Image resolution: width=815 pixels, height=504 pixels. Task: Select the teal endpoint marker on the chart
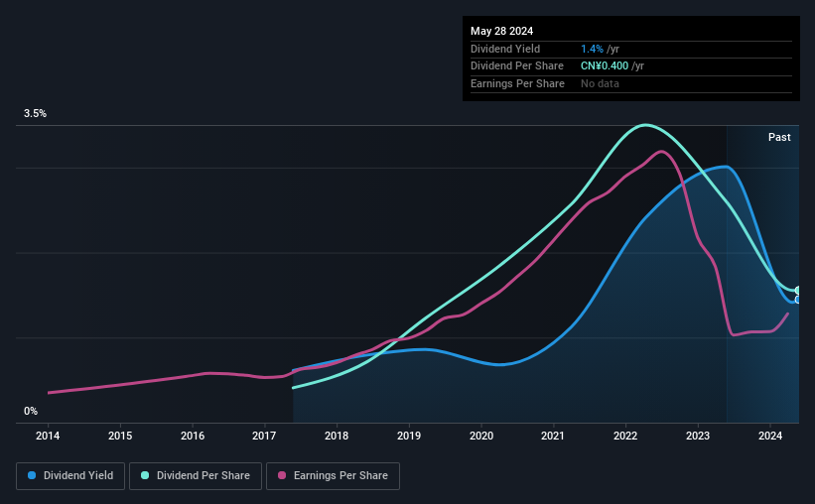pos(797,291)
